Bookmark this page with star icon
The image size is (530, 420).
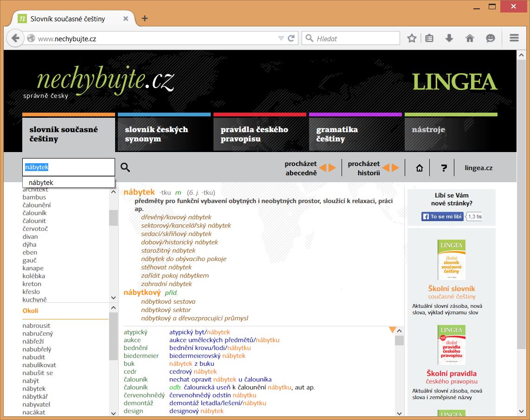[x=412, y=38]
